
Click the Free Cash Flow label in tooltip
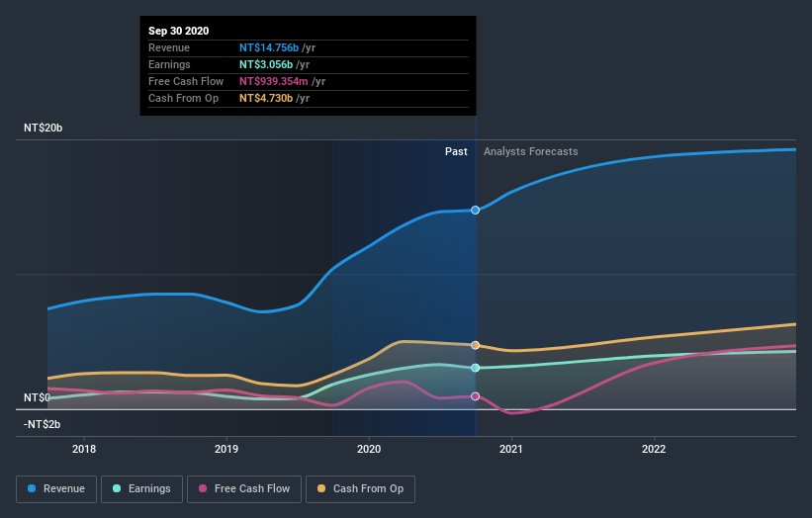pyautogui.click(x=186, y=81)
